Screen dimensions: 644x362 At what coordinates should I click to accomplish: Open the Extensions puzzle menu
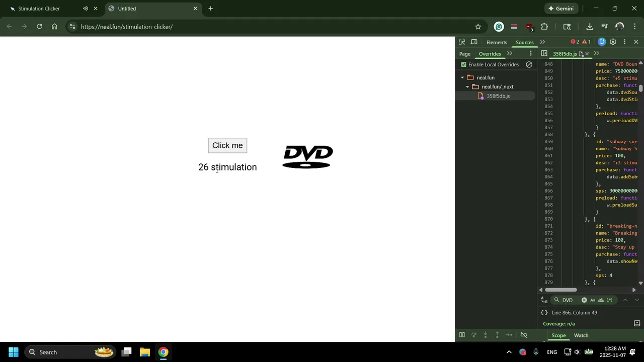pyautogui.click(x=544, y=27)
